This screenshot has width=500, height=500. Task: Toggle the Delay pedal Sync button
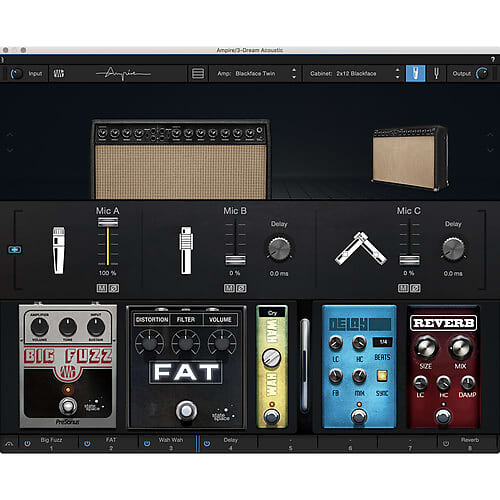point(382,376)
